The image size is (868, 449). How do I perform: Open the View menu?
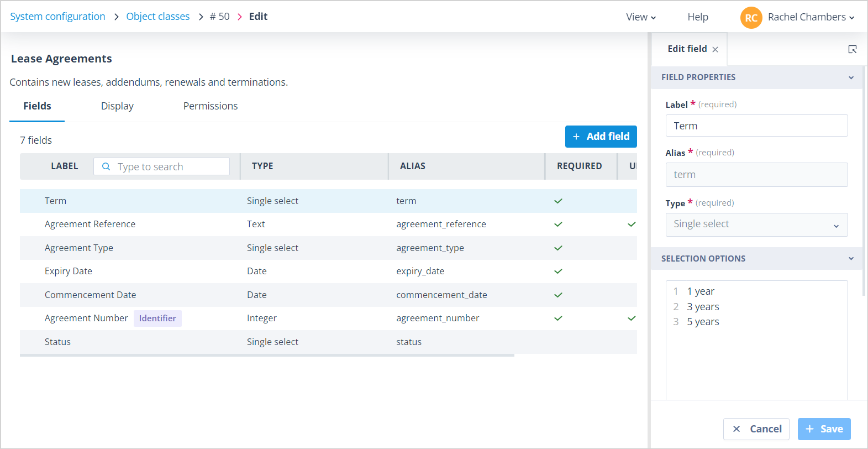click(x=641, y=17)
